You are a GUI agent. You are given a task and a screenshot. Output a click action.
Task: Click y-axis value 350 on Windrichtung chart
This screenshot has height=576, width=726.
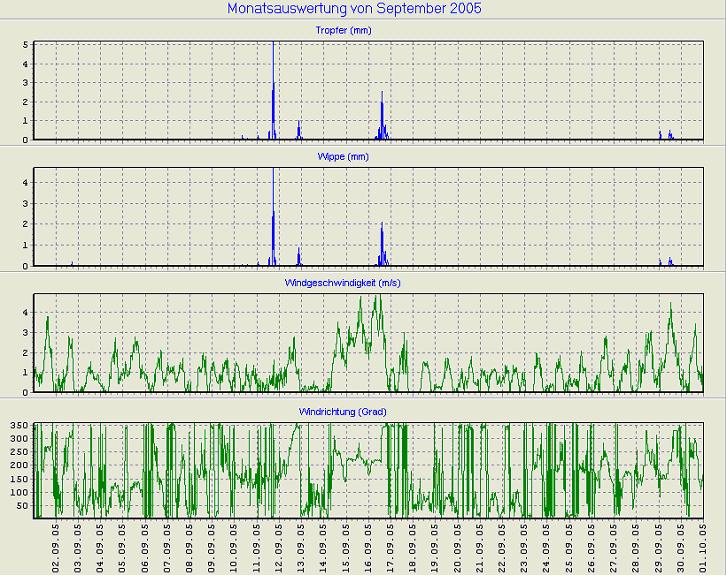20,426
